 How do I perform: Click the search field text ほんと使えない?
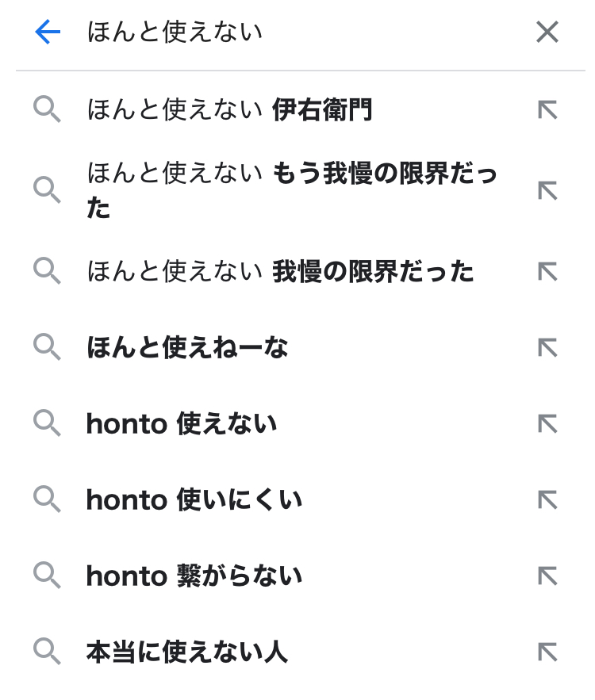click(x=175, y=33)
